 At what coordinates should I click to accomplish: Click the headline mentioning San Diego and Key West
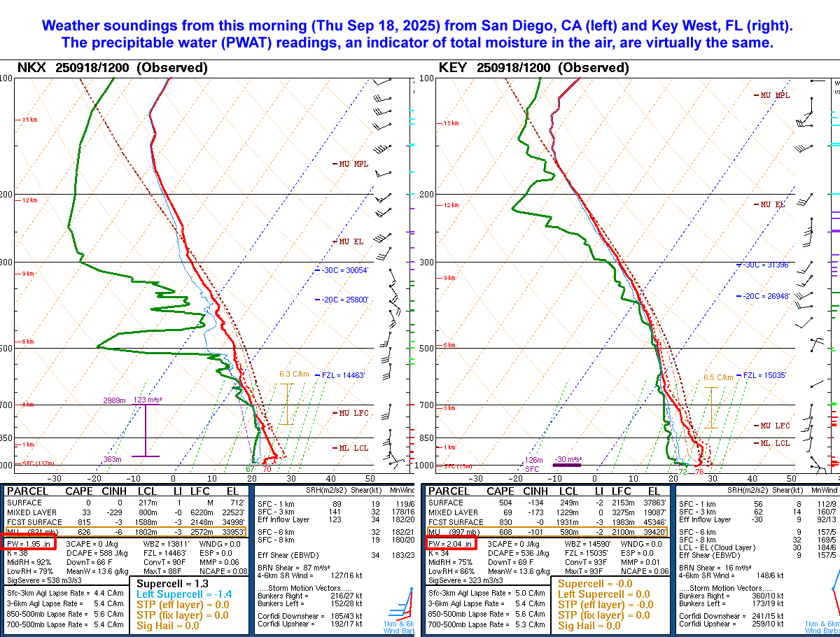pyautogui.click(x=417, y=26)
